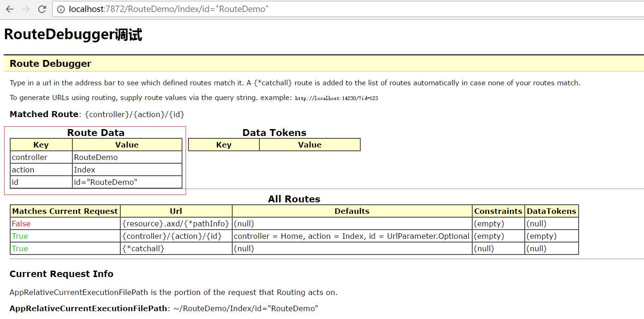Select the id="RouteDemo" value cell

[x=127, y=182]
